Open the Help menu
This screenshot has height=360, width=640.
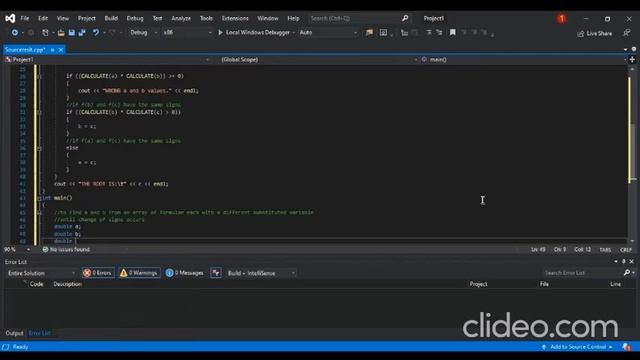(293, 18)
